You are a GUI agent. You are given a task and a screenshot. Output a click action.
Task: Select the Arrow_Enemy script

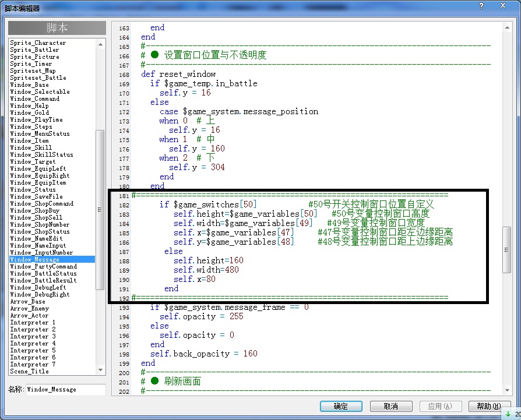click(x=30, y=308)
